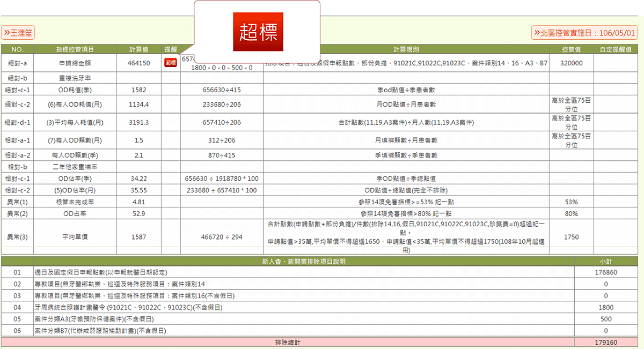Click the 北區控管實施日 106/05/01 button

tap(585, 33)
